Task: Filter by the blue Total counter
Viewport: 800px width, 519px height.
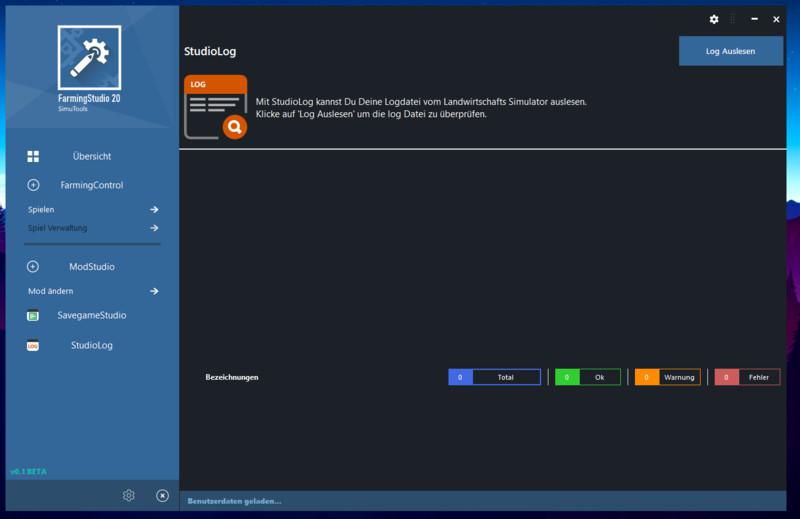Action: 494,377
